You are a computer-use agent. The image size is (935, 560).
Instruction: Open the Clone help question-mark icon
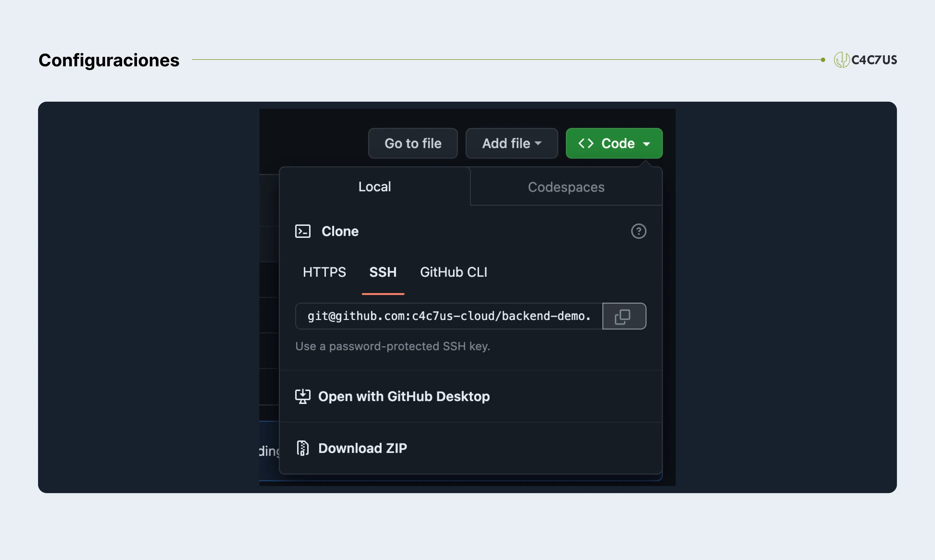click(638, 231)
